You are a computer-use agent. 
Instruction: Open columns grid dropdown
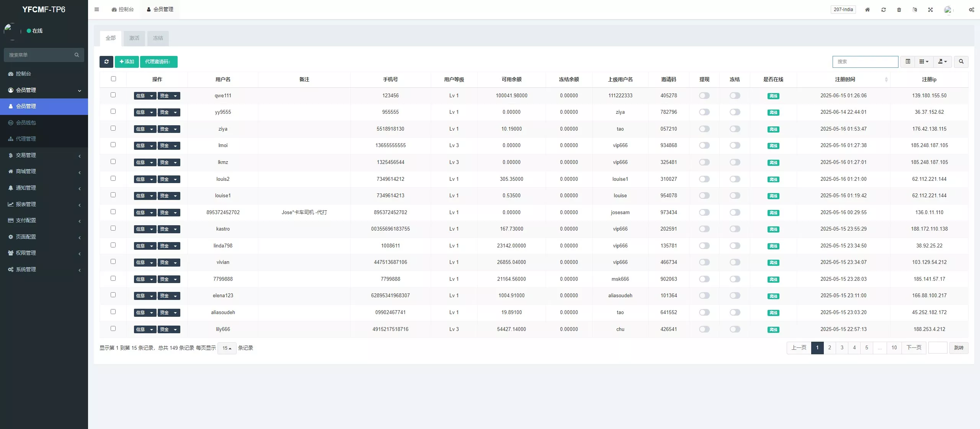pos(924,62)
